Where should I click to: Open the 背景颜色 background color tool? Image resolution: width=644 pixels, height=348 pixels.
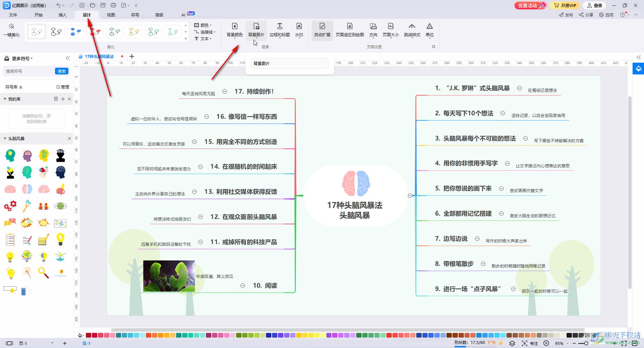(x=234, y=30)
